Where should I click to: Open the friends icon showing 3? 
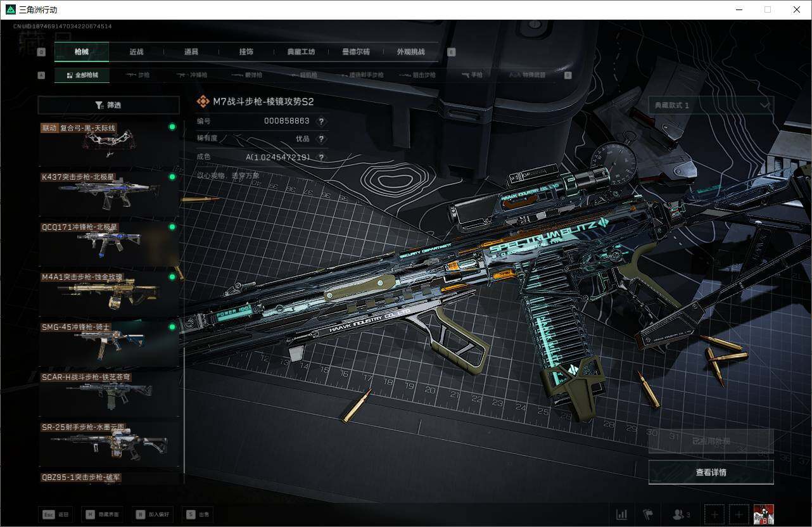tap(681, 514)
